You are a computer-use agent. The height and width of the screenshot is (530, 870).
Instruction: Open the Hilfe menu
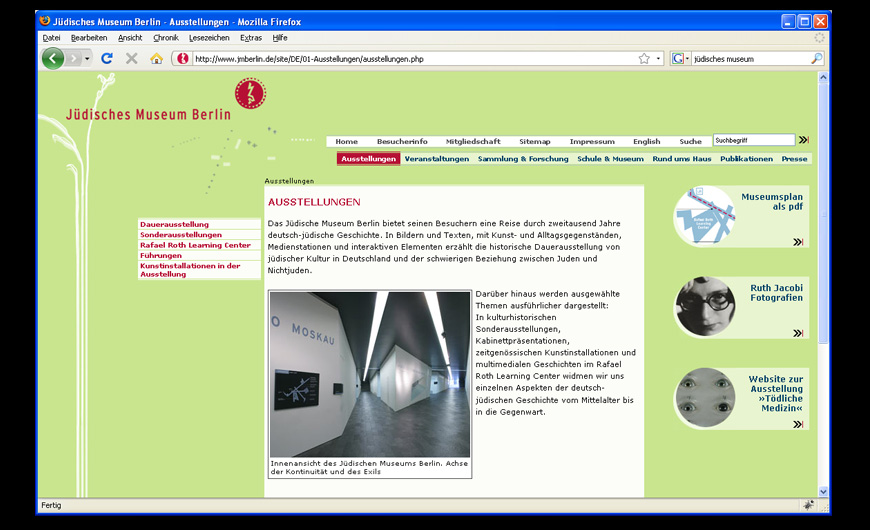coord(280,38)
